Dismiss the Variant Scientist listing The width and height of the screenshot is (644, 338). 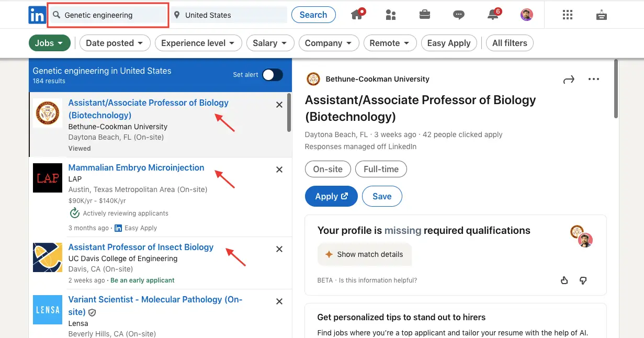point(279,301)
